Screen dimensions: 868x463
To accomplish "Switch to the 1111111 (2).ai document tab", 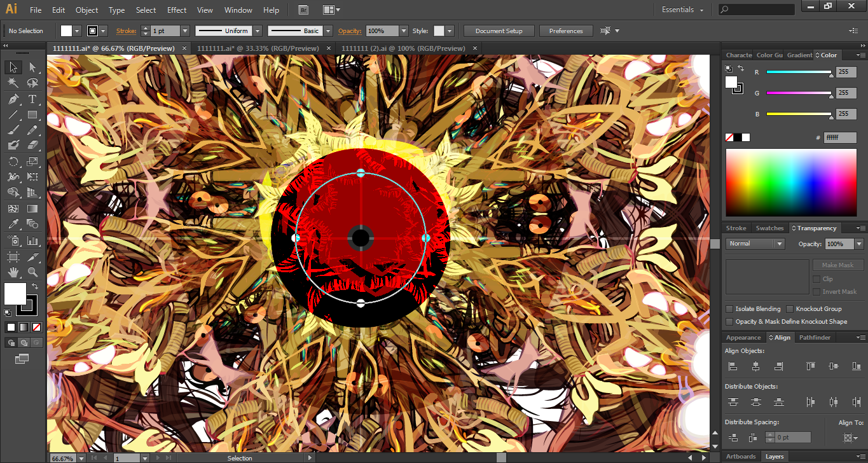I will click(x=403, y=48).
